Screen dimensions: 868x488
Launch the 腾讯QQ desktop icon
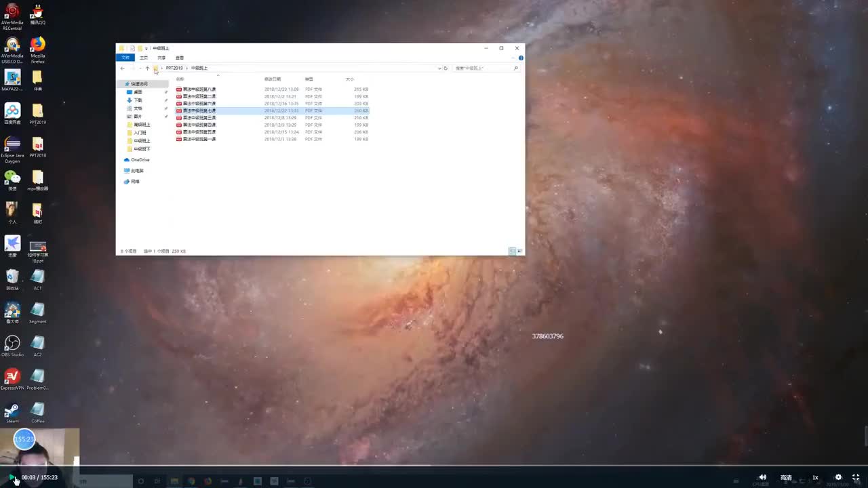tap(37, 14)
